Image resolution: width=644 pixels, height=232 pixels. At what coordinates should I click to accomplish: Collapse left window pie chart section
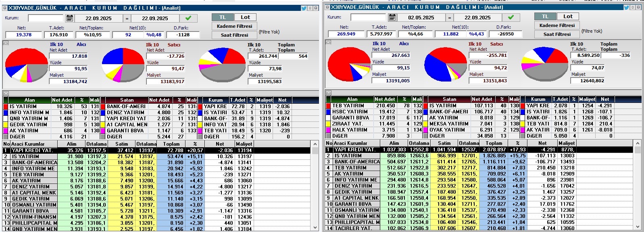tap(6, 43)
